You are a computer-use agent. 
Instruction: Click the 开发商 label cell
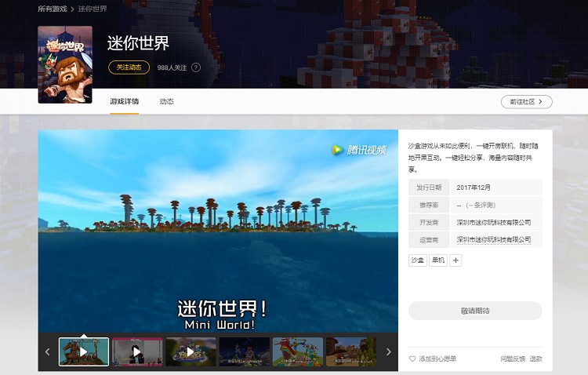pos(429,222)
